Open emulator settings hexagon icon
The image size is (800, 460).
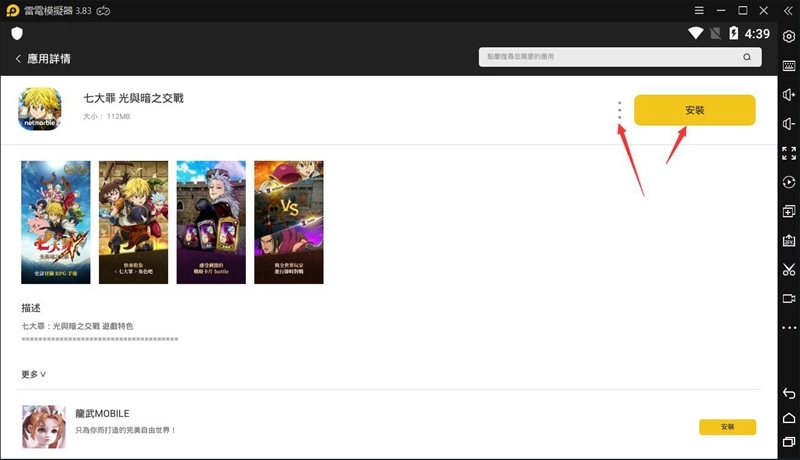pyautogui.click(x=789, y=37)
